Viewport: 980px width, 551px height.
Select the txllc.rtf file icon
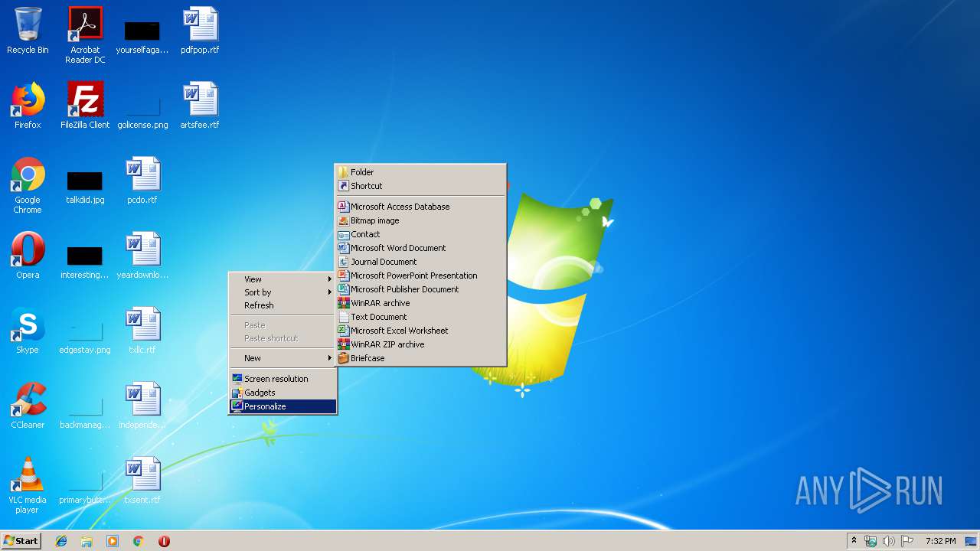142,331
